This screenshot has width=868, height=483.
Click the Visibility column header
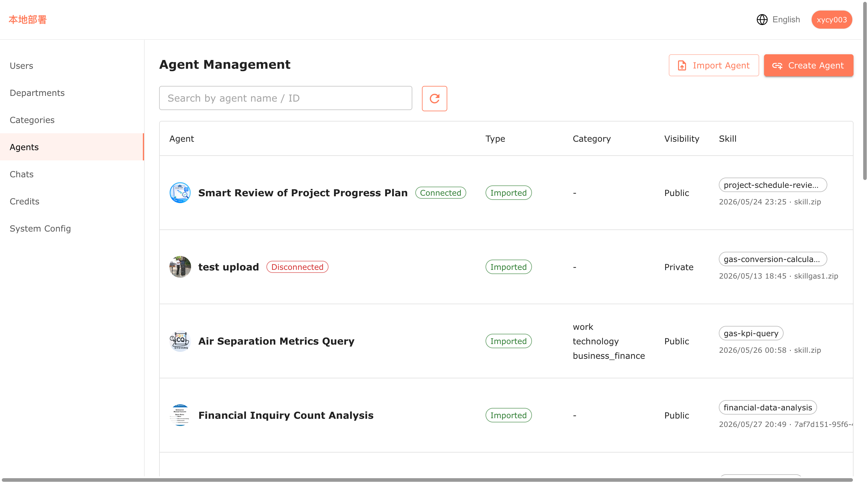coord(682,139)
